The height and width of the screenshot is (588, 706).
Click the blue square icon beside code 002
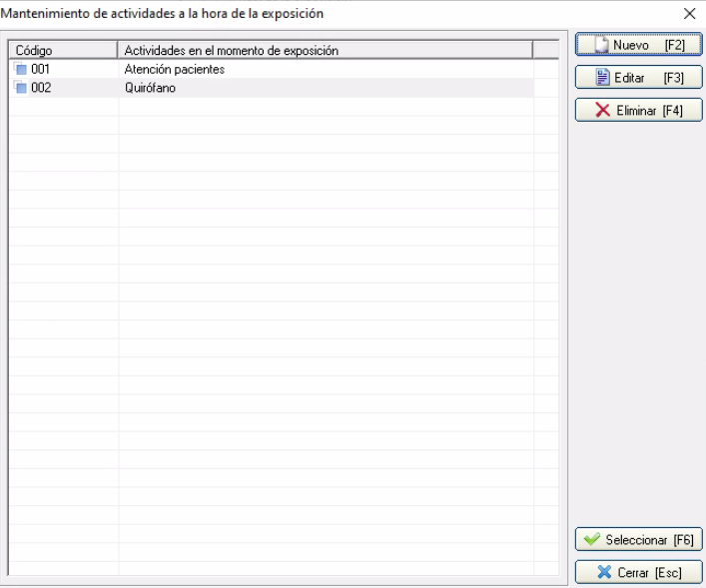click(x=21, y=88)
